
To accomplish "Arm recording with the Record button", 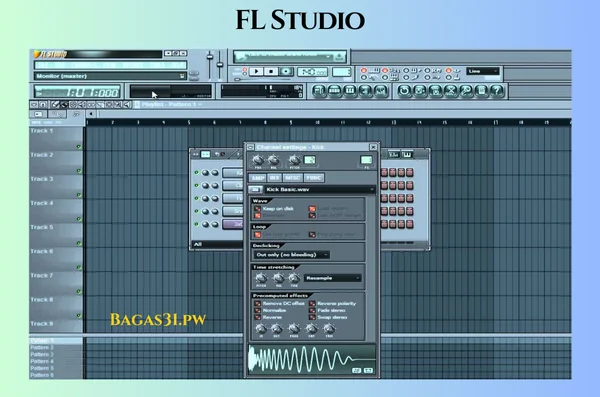I will click(x=286, y=72).
